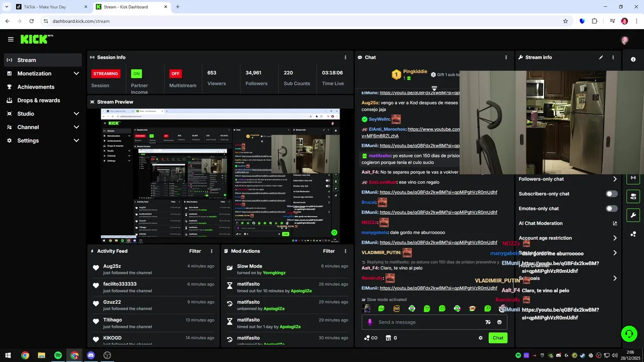Open Discord from the taskbar

pyautogui.click(x=91, y=355)
